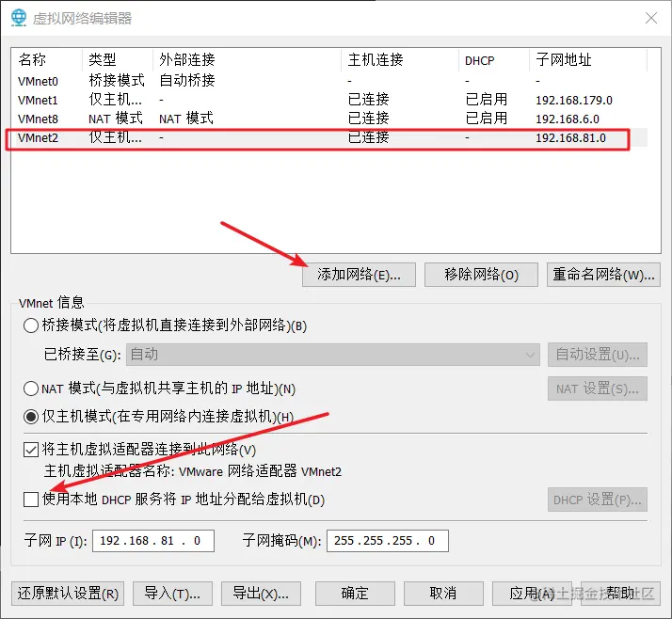Select the NAT 模式 radio button

(31, 389)
